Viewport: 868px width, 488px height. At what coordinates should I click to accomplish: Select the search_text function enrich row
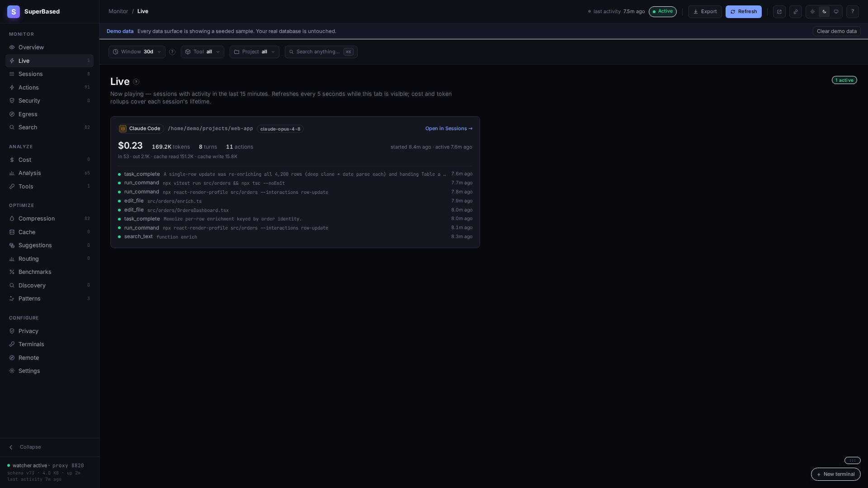click(x=295, y=237)
